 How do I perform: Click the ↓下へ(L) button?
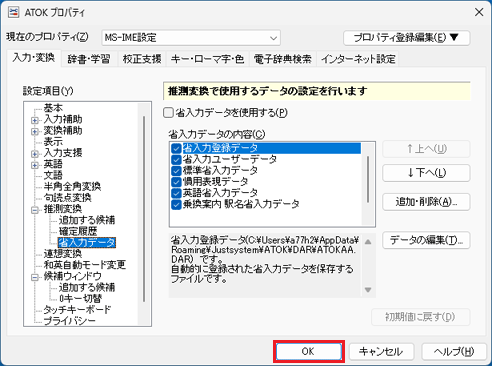pyautogui.click(x=426, y=173)
